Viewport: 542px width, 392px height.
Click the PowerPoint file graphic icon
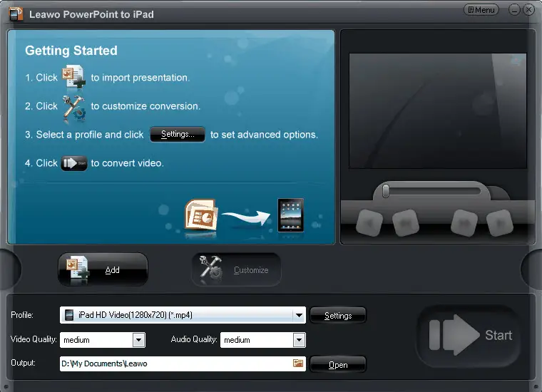[x=201, y=215]
